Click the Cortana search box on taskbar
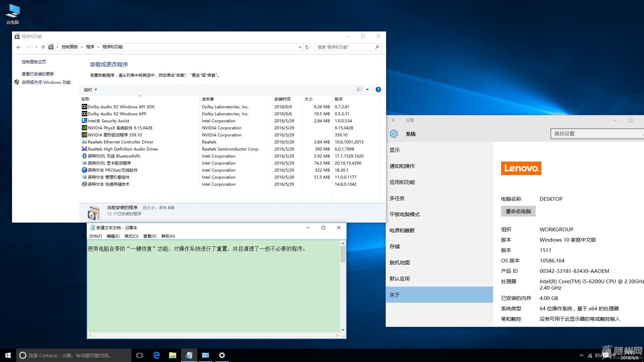 74,355
